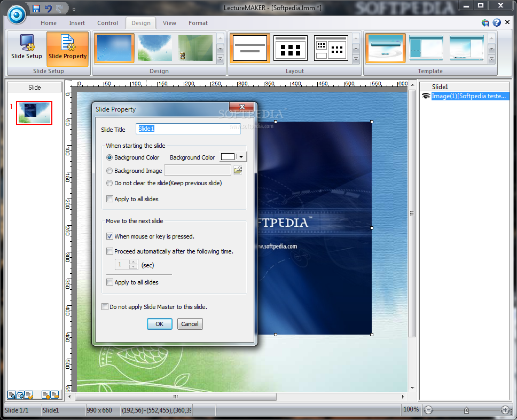Select the first template thumbnail
This screenshot has height=420, width=517.
tap(386, 48)
